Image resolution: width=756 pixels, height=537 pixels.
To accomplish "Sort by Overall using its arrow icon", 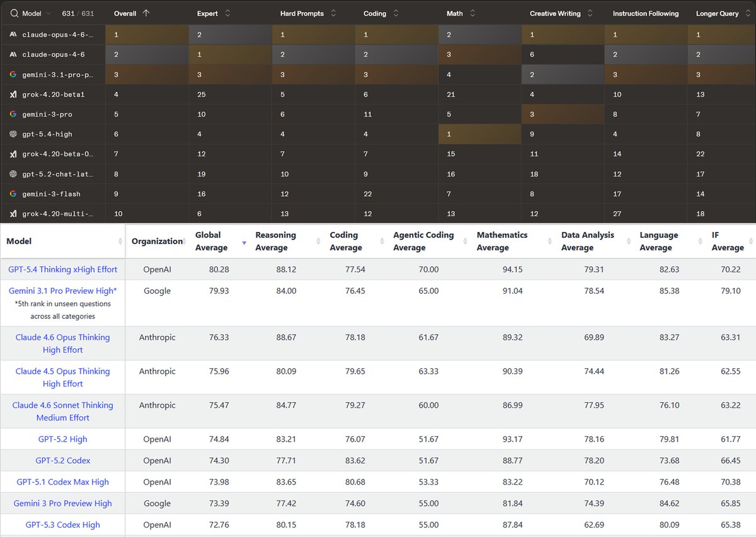I will tap(146, 13).
